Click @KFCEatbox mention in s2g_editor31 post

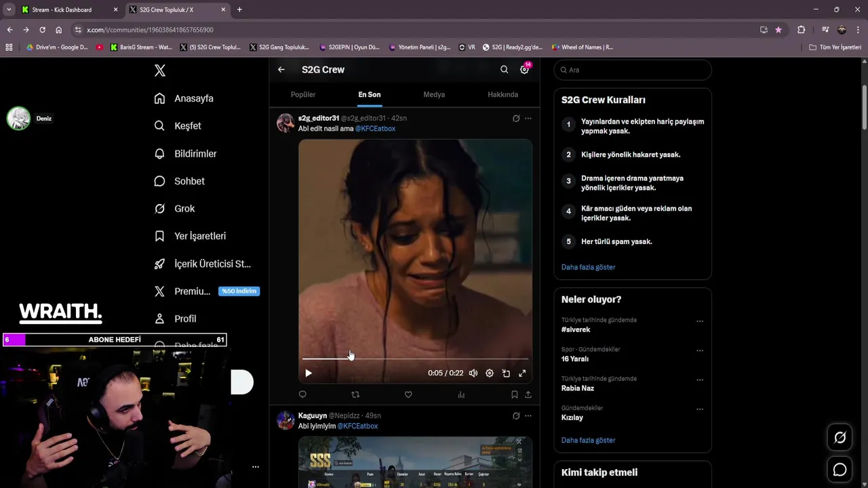pos(375,128)
